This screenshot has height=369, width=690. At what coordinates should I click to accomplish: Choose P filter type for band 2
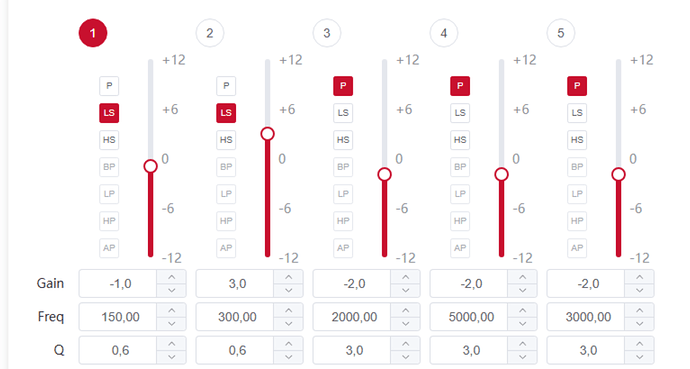pyautogui.click(x=226, y=86)
